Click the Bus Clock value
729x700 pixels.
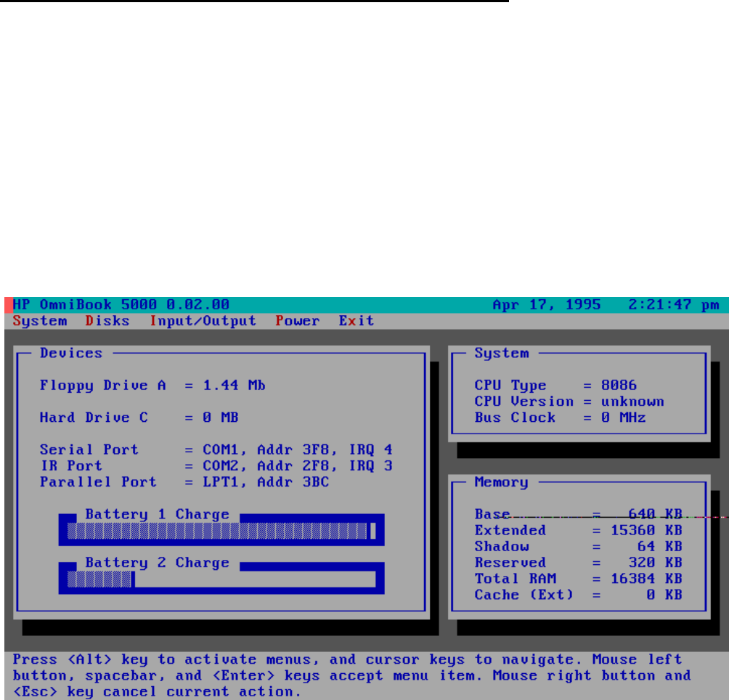coord(623,418)
